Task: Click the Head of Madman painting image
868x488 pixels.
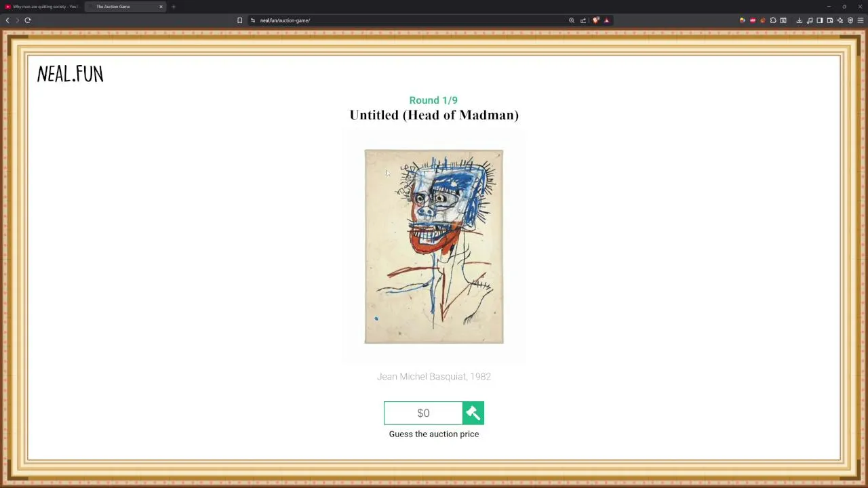Action: pyautogui.click(x=434, y=247)
